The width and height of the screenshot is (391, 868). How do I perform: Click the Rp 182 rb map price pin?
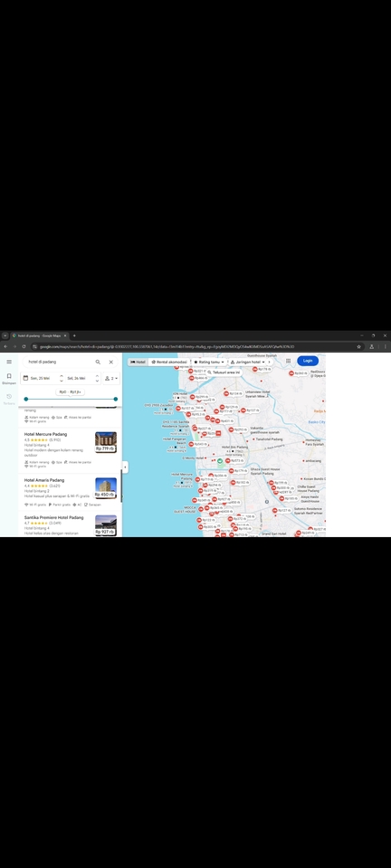pyautogui.click(x=240, y=483)
